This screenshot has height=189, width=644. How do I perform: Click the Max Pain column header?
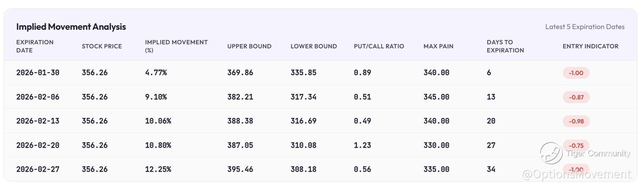[x=438, y=46]
